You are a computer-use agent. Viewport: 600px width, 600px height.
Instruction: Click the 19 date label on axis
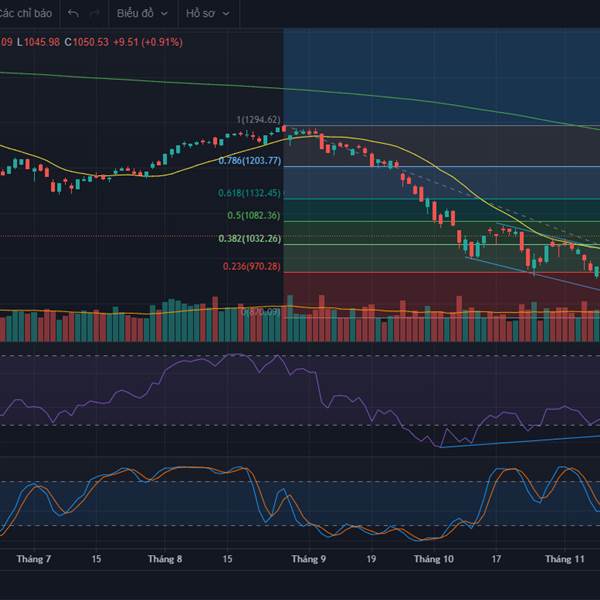(x=371, y=559)
